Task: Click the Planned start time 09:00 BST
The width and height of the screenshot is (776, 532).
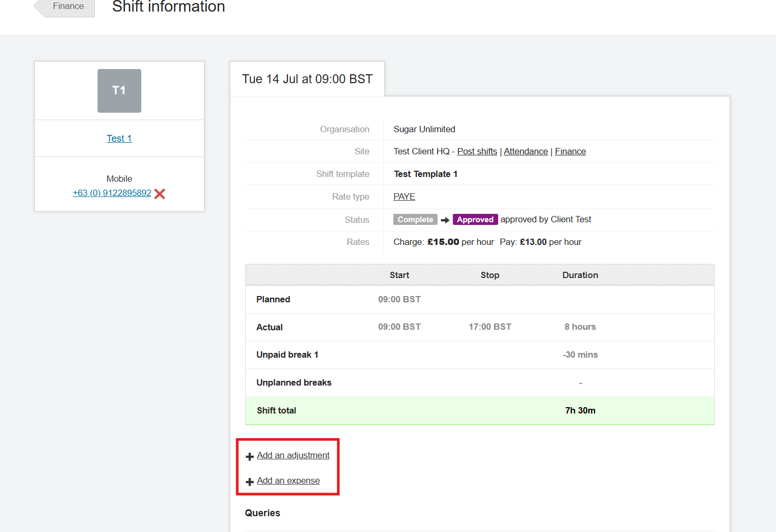Action: (x=399, y=299)
